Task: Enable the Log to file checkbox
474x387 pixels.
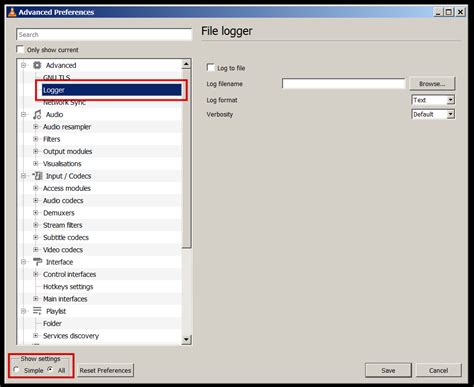Action: pyautogui.click(x=211, y=67)
